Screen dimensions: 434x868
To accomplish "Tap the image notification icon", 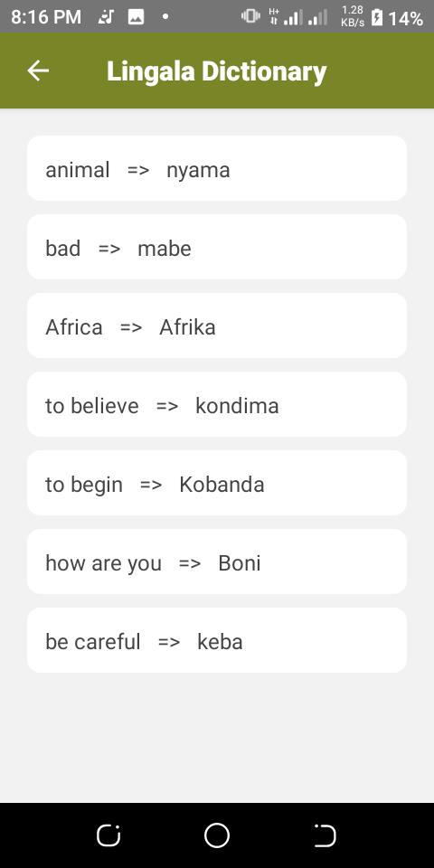I will [x=136, y=17].
